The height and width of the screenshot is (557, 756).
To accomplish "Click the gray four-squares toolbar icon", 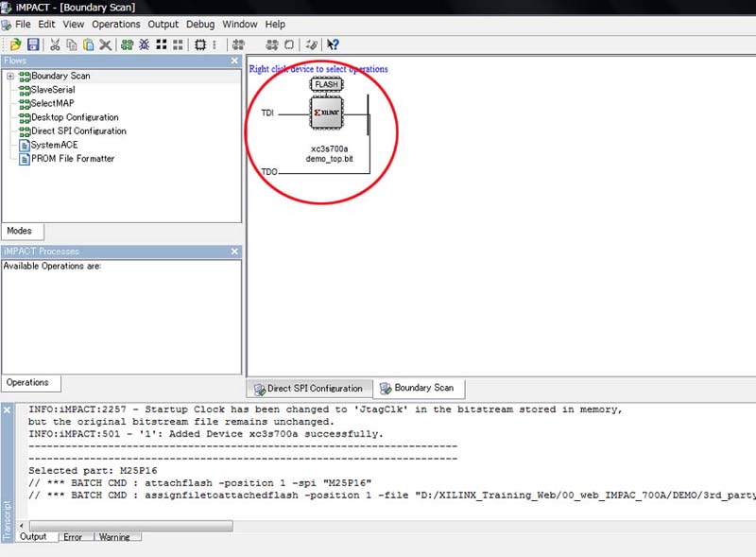I will coord(178,44).
